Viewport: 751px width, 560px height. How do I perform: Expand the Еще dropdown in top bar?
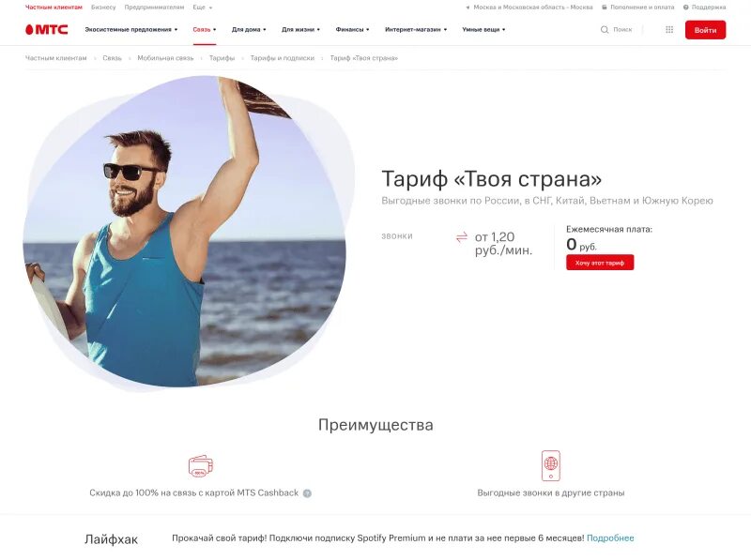point(202,8)
